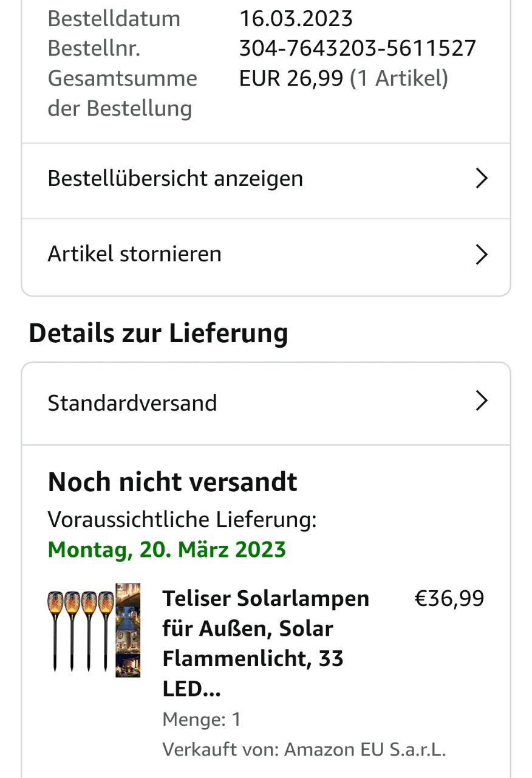This screenshot has height=778, width=532.
Task: Tap the Voraussichtliche Lieferung label
Action: tap(182, 520)
